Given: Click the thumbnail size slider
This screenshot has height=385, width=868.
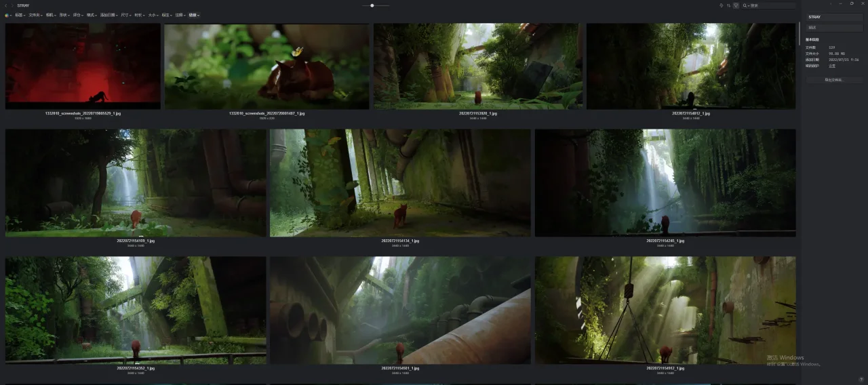Looking at the screenshot, I should (x=376, y=5).
